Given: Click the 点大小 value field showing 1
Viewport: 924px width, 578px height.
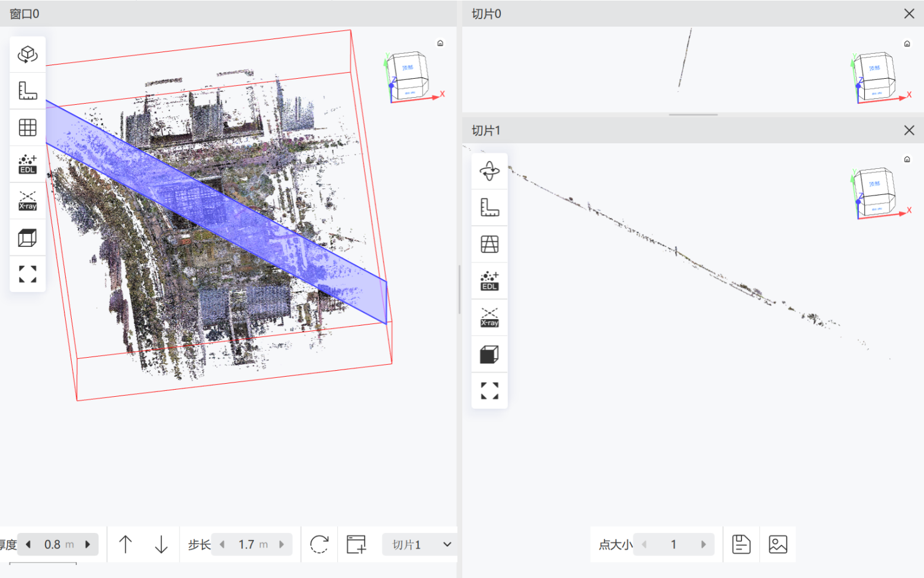Looking at the screenshot, I should pyautogui.click(x=674, y=544).
